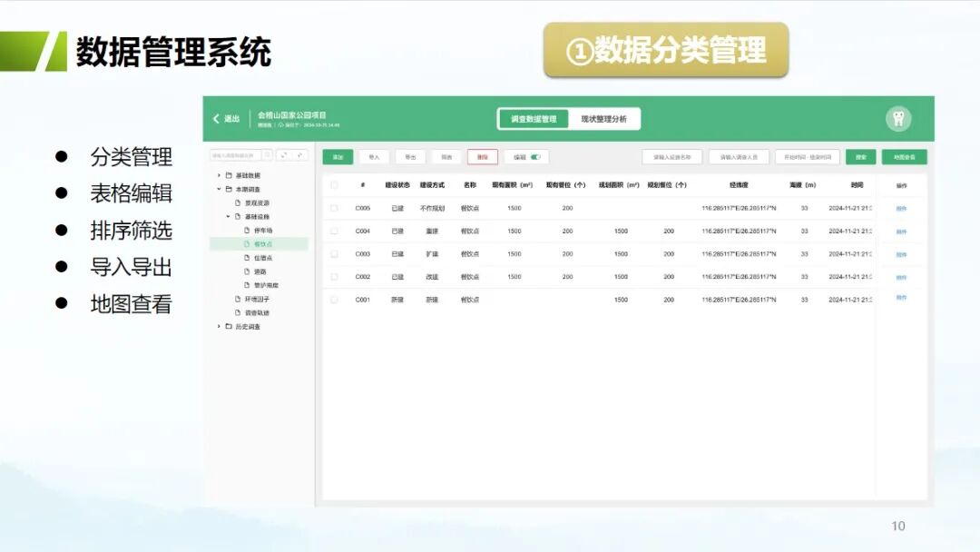Image resolution: width=980 pixels, height=552 pixels.
Task: Switch to the 现状整理分析 tab
Action: point(603,119)
